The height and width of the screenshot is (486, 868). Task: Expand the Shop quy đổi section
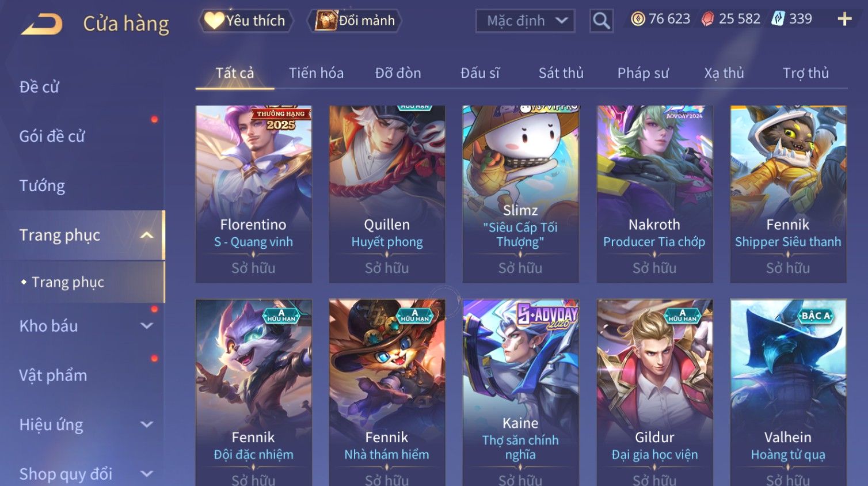(x=147, y=474)
